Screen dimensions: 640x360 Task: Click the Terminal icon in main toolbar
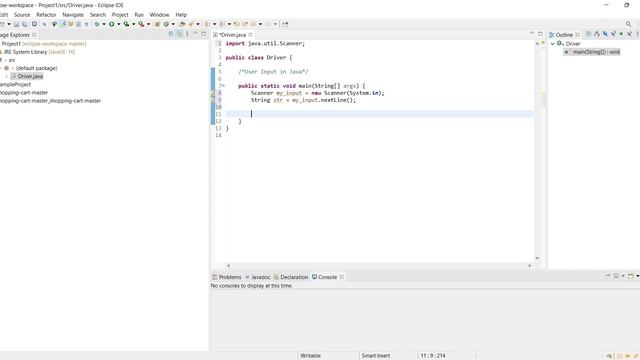(x=34, y=24)
